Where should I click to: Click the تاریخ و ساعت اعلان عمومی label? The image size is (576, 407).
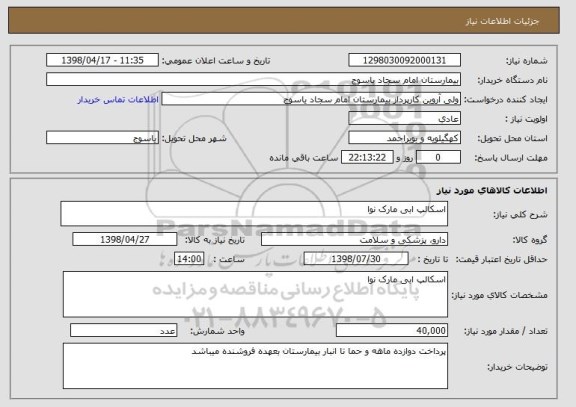pos(216,61)
